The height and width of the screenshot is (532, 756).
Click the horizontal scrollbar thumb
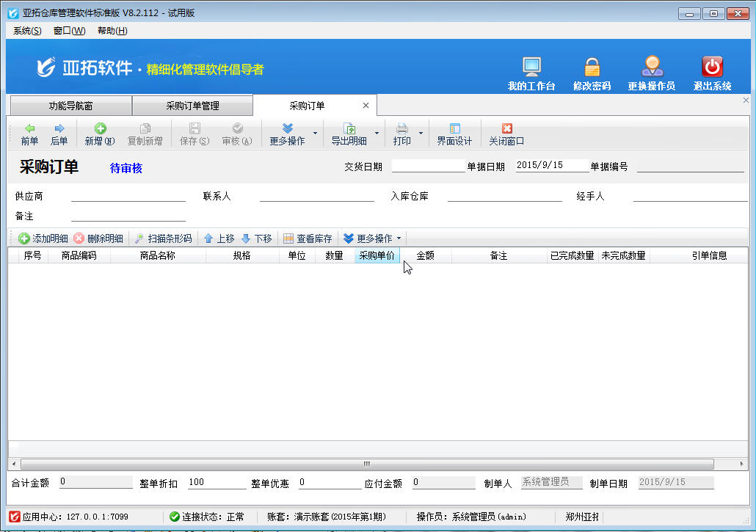[367, 464]
